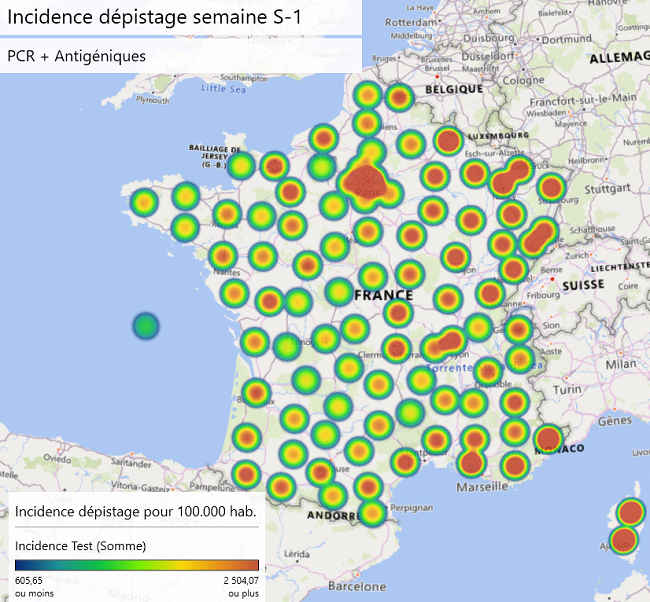
Task: Click the northern Corsica heat bubble
Action: tap(630, 513)
